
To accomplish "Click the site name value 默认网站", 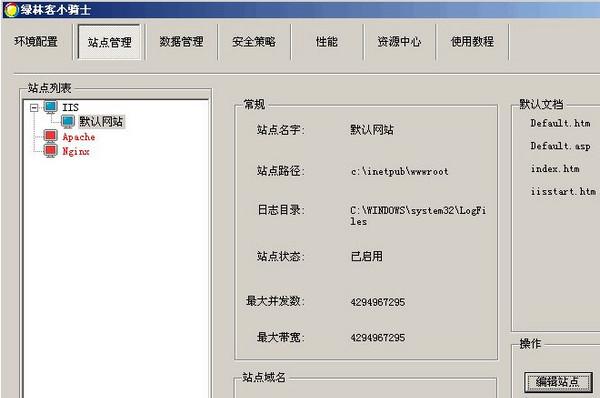I will point(372,130).
